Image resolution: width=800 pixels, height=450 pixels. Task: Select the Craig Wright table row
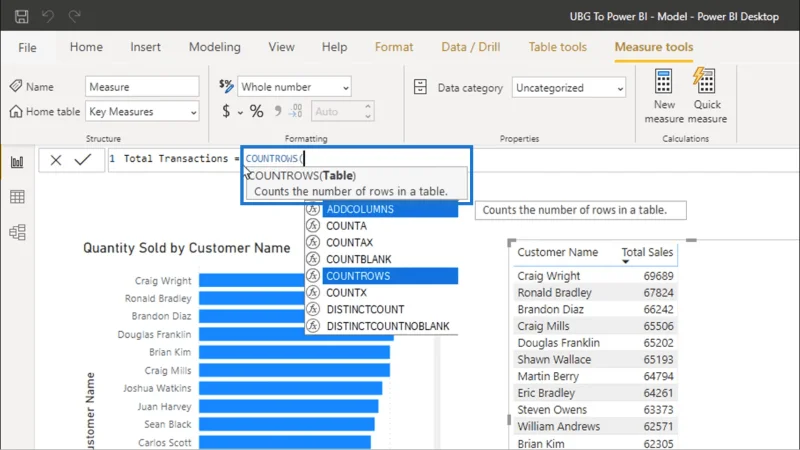tap(595, 276)
